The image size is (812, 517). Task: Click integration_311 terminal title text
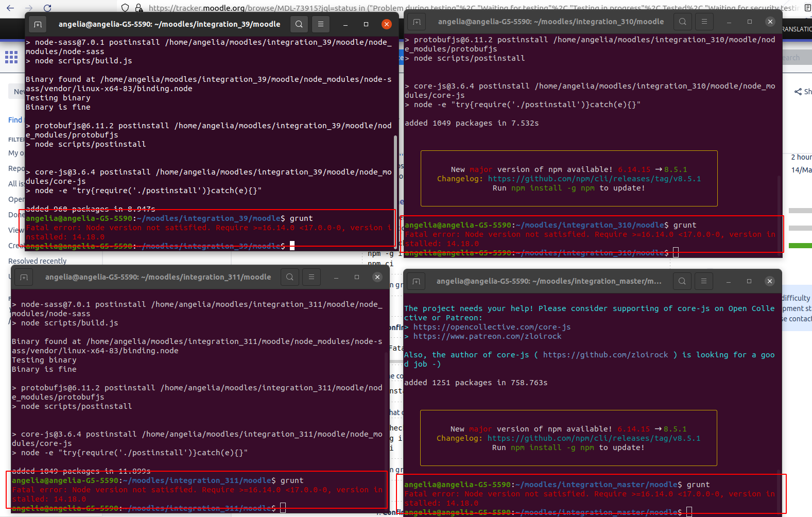pos(158,277)
